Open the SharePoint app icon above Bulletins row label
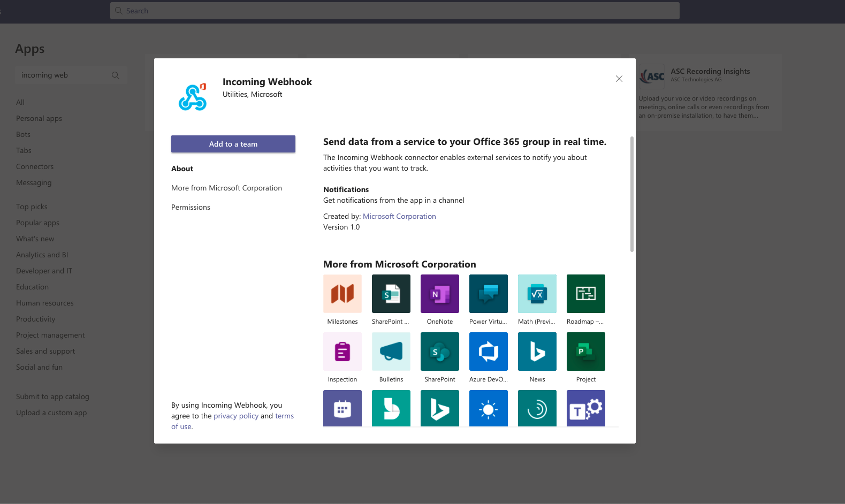This screenshot has height=504, width=845. tap(440, 352)
